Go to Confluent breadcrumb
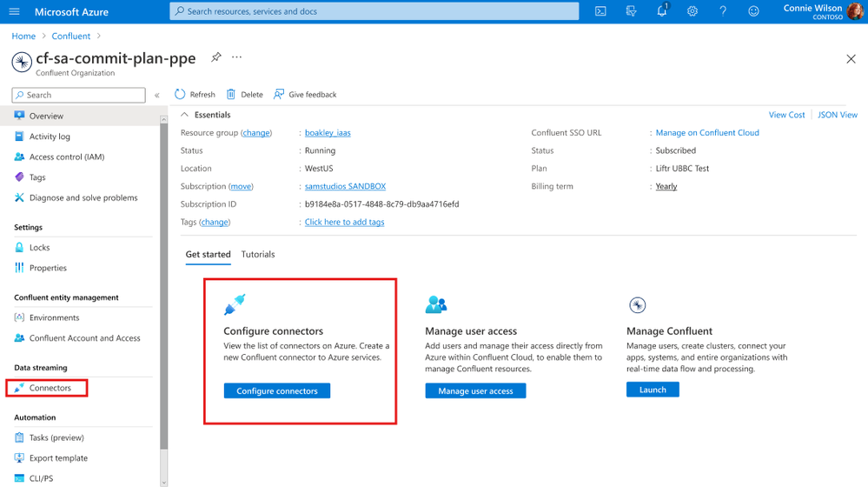This screenshot has height=487, width=868. 71,36
